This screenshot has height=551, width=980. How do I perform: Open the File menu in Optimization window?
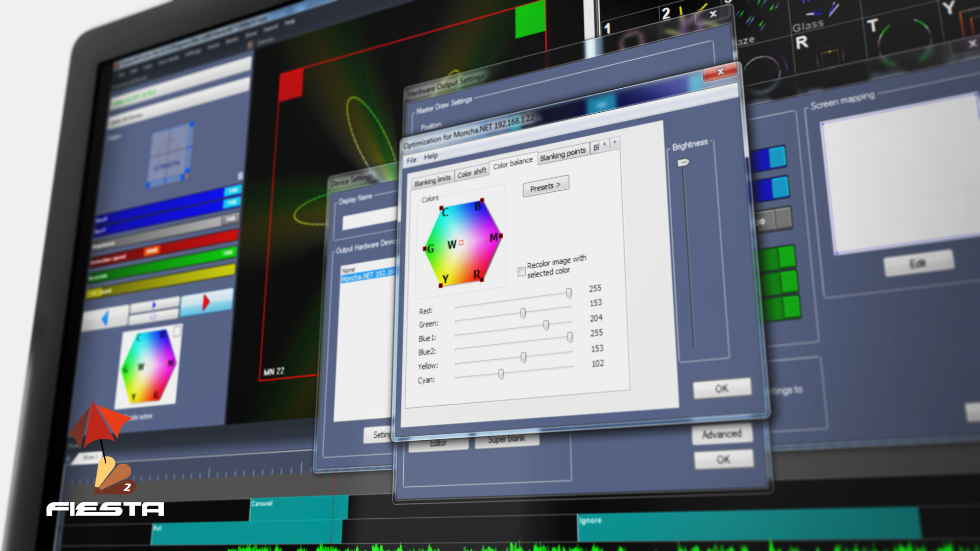(x=411, y=160)
